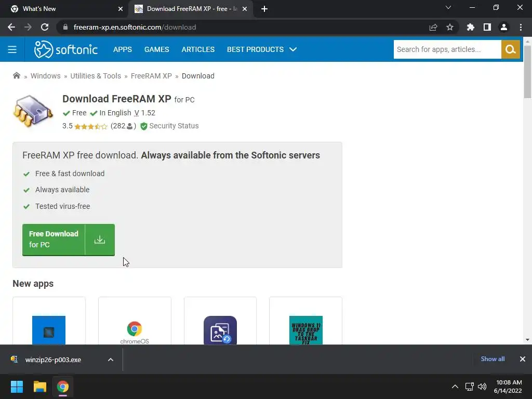Open the Chrome extensions puzzle icon
532x399 pixels.
(x=470, y=27)
